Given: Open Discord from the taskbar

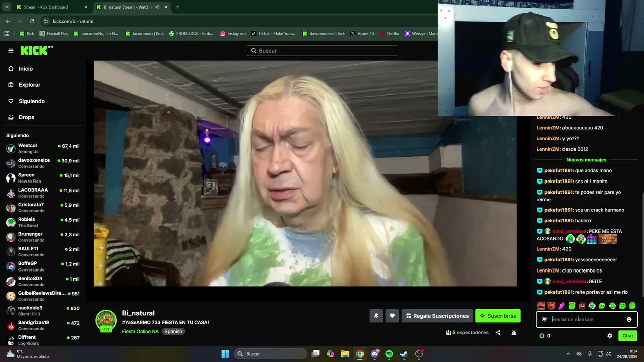Looking at the screenshot, I should pyautogui.click(x=375, y=354).
